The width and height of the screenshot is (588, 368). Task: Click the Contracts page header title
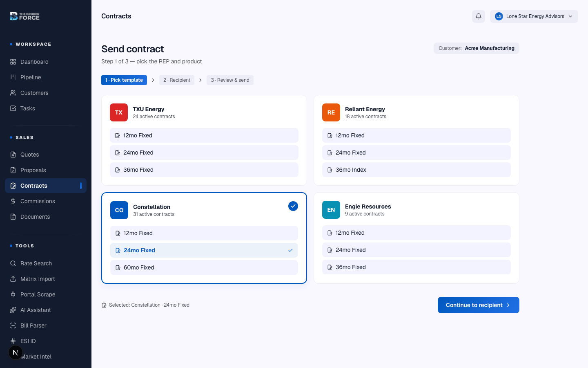click(x=116, y=16)
